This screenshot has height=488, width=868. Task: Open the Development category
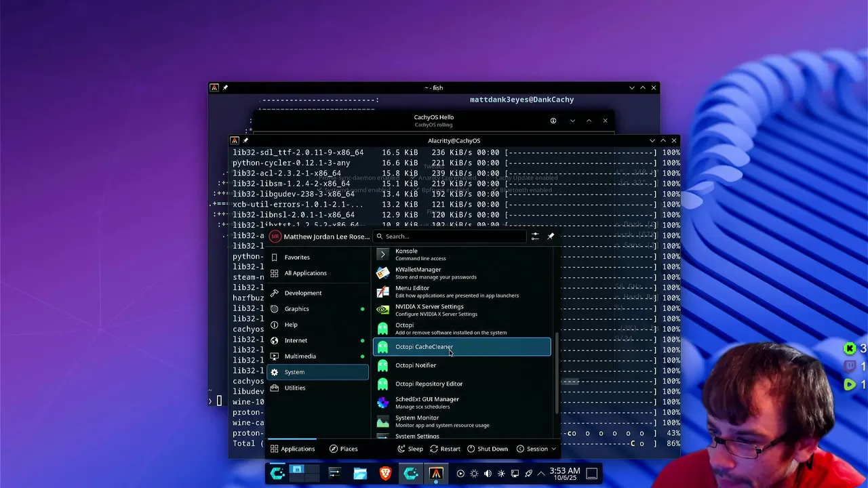coord(317,293)
